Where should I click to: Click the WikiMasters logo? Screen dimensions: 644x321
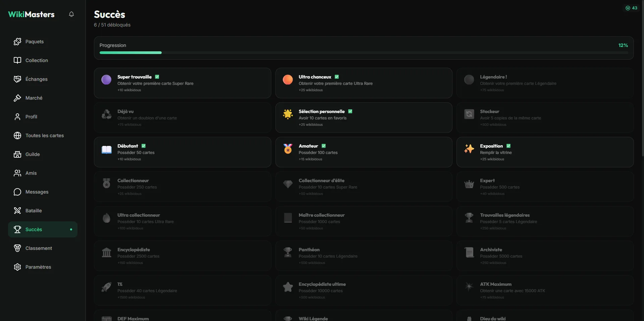(31, 14)
